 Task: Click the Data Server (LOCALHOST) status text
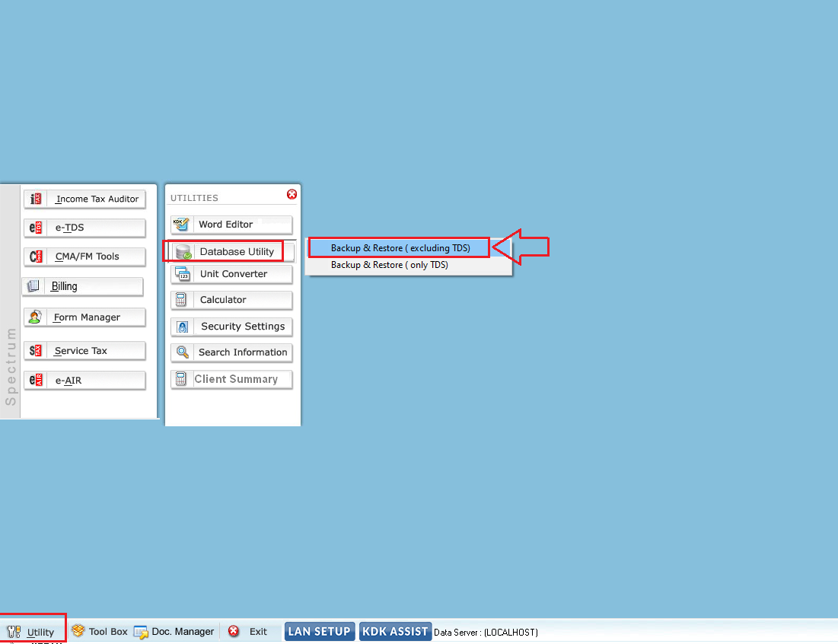[486, 633]
